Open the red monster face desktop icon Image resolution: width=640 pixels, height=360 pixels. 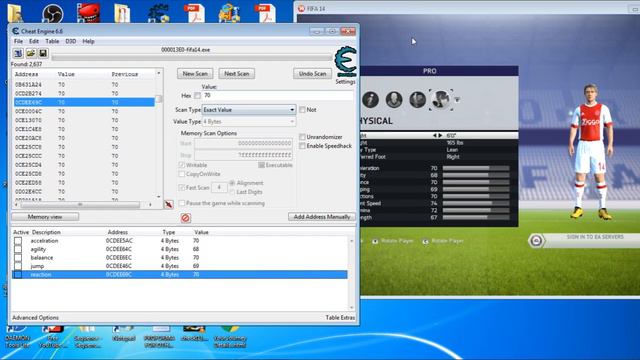pos(88,13)
